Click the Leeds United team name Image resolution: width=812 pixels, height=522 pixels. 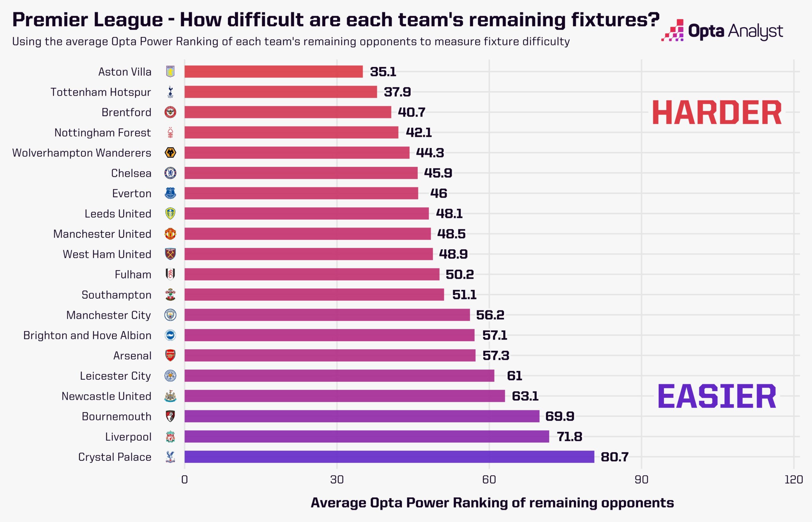tap(118, 214)
